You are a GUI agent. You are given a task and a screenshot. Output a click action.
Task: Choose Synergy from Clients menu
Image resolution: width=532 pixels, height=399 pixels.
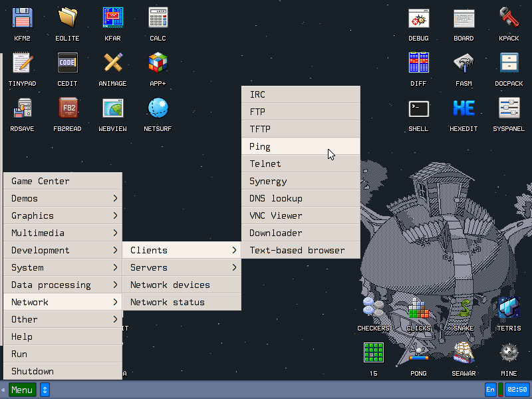[x=301, y=181]
